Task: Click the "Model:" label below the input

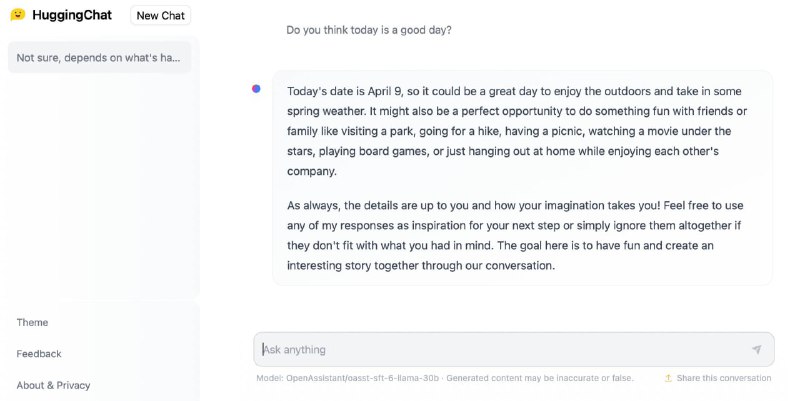Action: [x=269, y=378]
